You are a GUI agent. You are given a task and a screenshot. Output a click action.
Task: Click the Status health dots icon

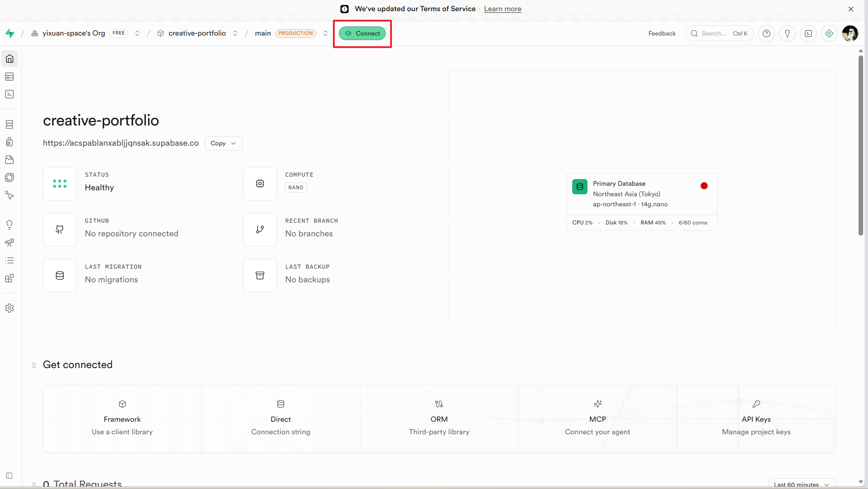click(60, 183)
